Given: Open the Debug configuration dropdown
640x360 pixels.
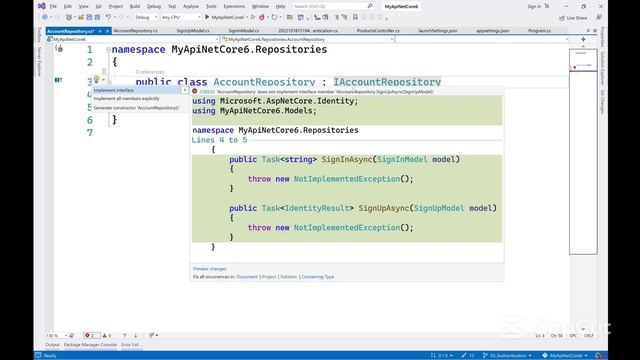Looking at the screenshot, I should click(146, 17).
